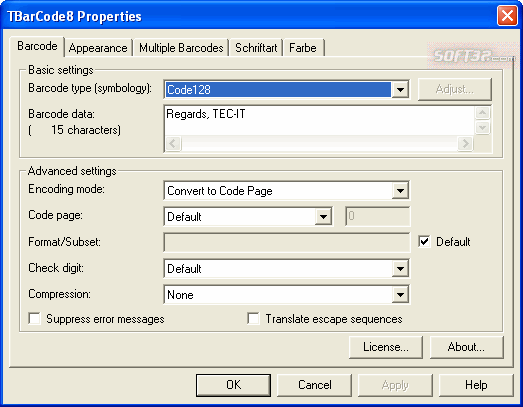Click the barcode data scroll up arrow
The image size is (523, 407).
(482, 113)
